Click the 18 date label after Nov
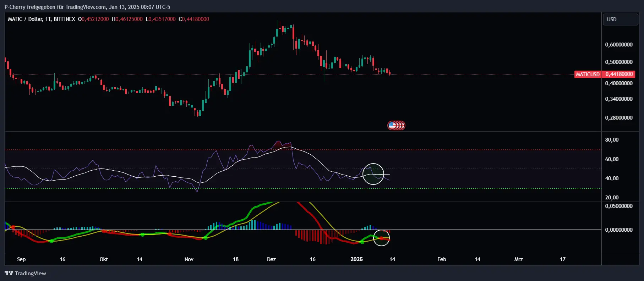The height and width of the screenshot is (281, 644). coord(236,259)
